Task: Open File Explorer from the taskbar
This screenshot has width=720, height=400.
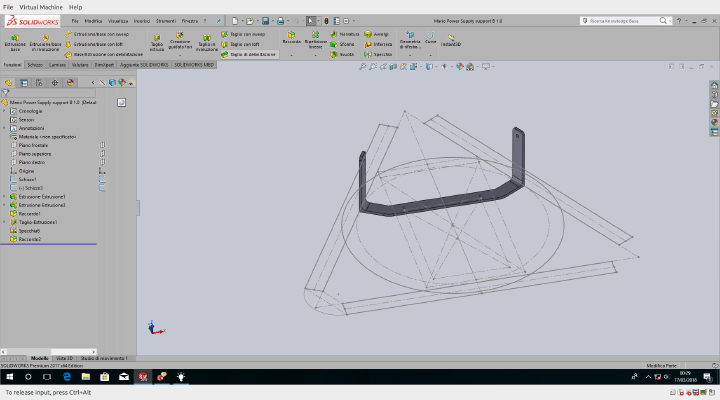Action: (86, 377)
